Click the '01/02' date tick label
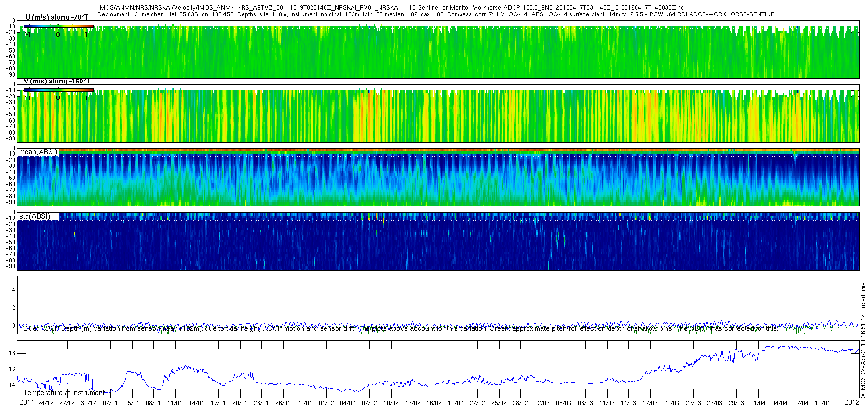 [326, 403]
